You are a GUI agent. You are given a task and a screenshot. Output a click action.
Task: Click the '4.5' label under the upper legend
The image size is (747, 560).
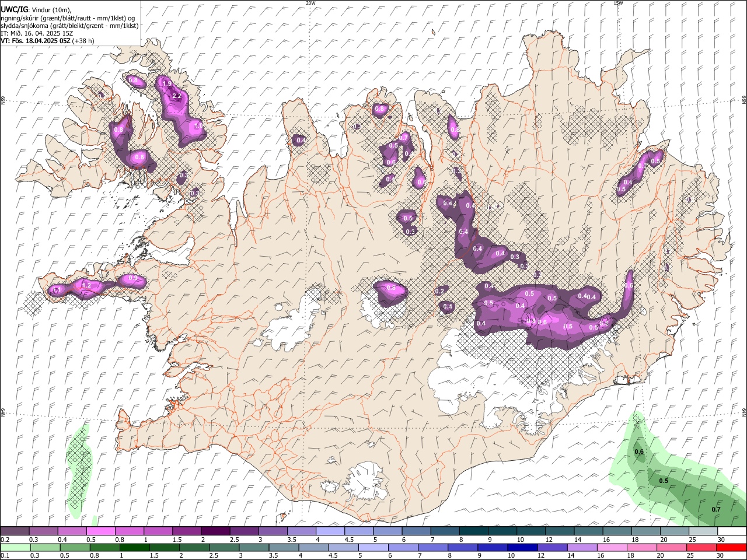coord(349,540)
